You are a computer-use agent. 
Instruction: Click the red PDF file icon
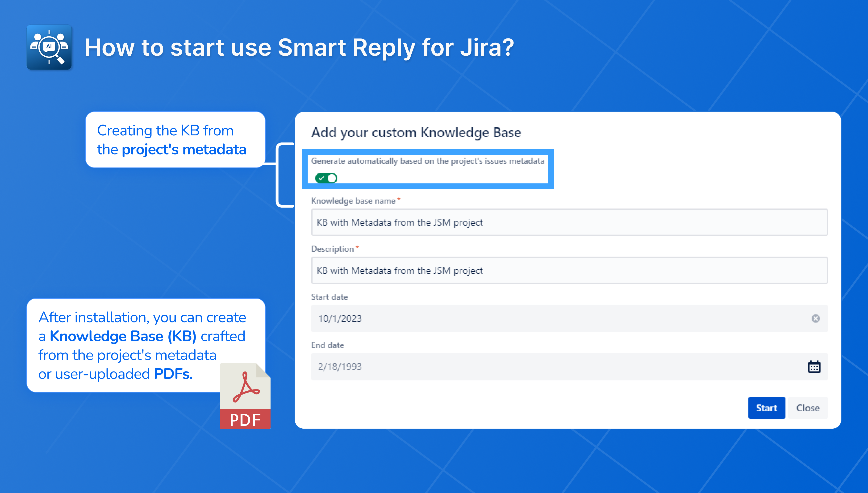(245, 396)
